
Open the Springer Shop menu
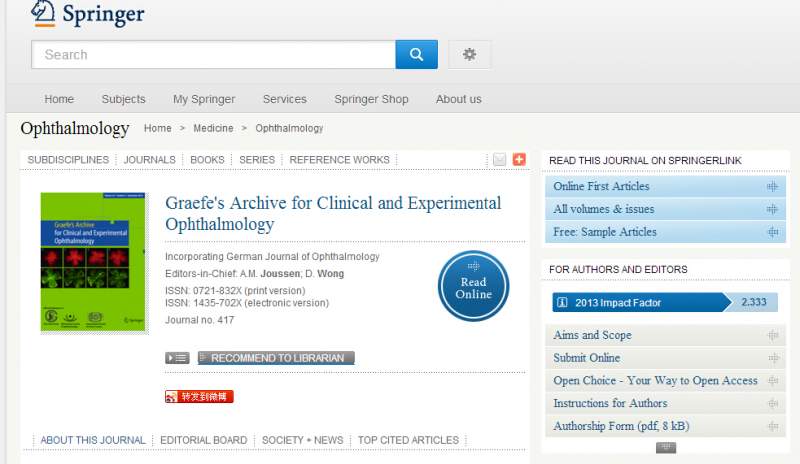point(371,99)
